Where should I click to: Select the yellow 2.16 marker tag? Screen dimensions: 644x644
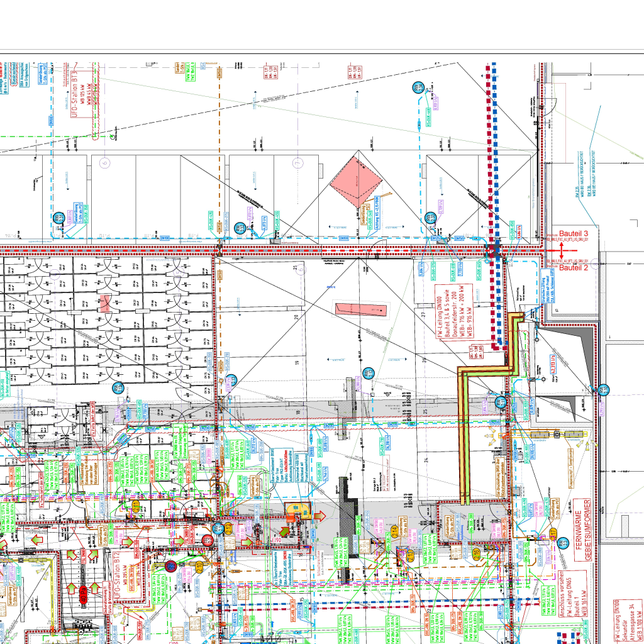(x=475, y=553)
